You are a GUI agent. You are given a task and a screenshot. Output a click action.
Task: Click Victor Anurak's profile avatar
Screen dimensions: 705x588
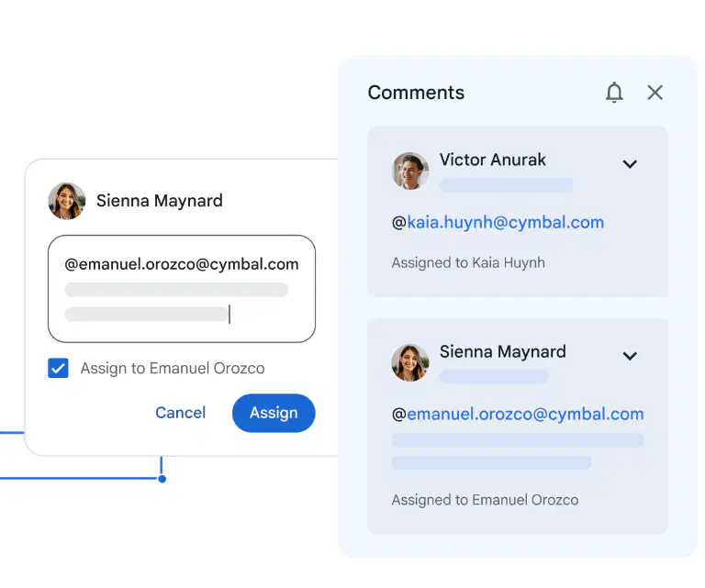(x=410, y=172)
